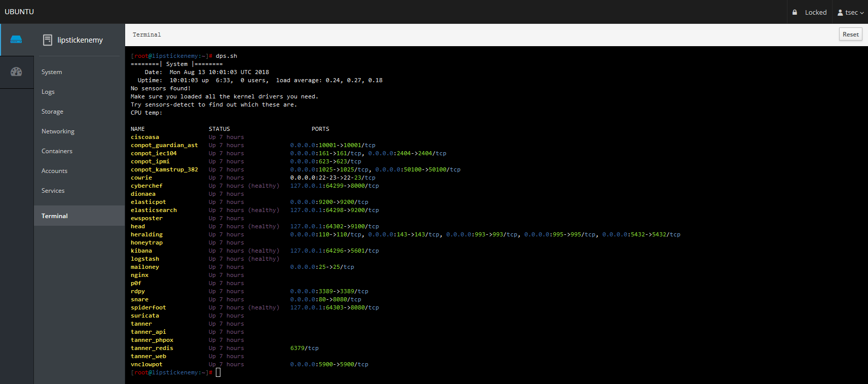Click the user avatar icon beside tsec
Screen dimensions: 868x384
coord(840,12)
